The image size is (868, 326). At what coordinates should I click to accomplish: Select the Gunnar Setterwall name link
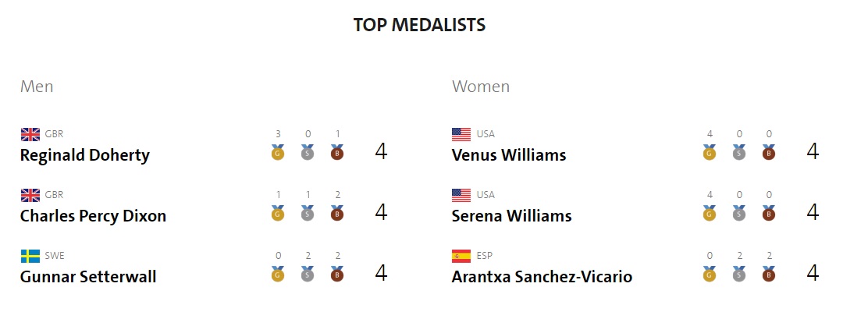tap(88, 277)
